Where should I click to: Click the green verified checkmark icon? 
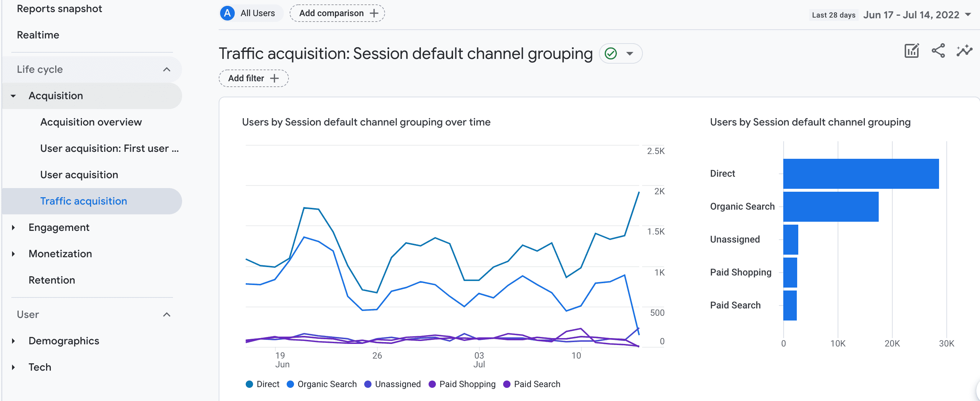point(611,54)
